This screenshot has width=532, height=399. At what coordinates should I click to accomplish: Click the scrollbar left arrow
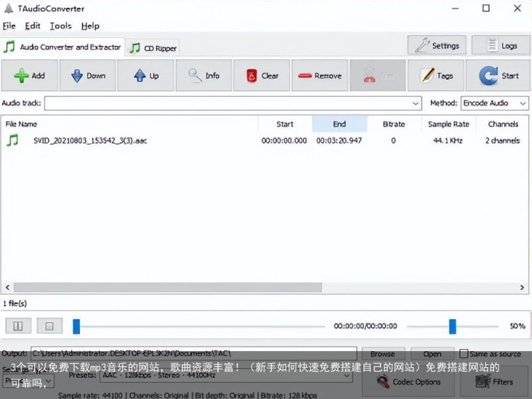(x=7, y=287)
